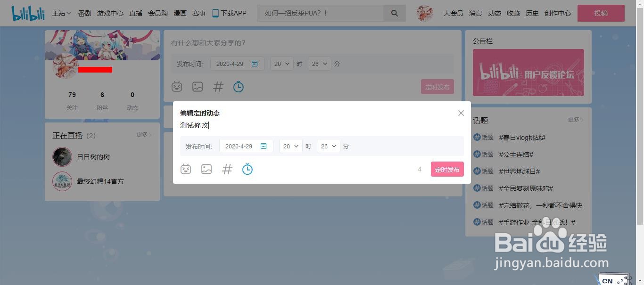644x285 pixels.
Task: Open the emoji picker in the edit dialog
Action: coord(186,169)
